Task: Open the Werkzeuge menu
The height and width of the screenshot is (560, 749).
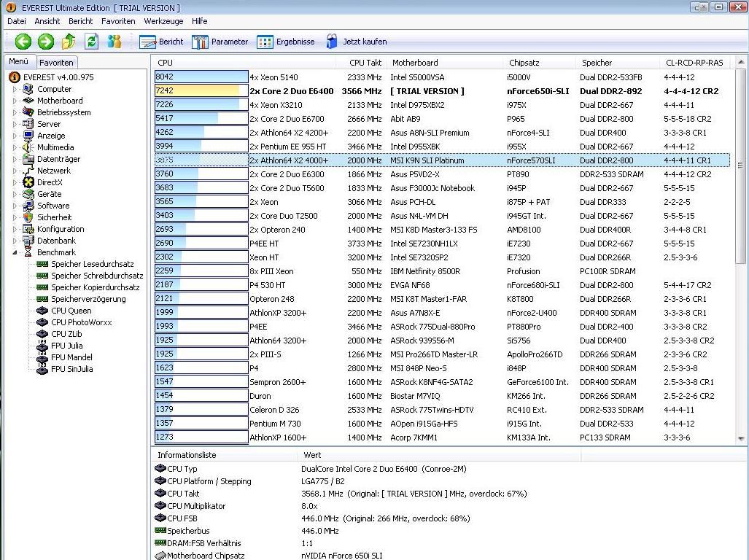Action: click(163, 21)
